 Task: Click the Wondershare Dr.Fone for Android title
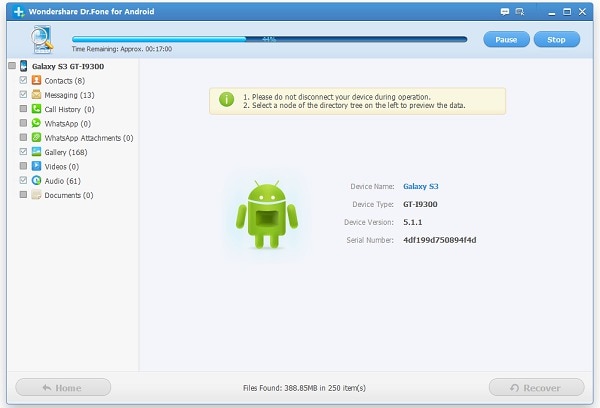point(91,11)
